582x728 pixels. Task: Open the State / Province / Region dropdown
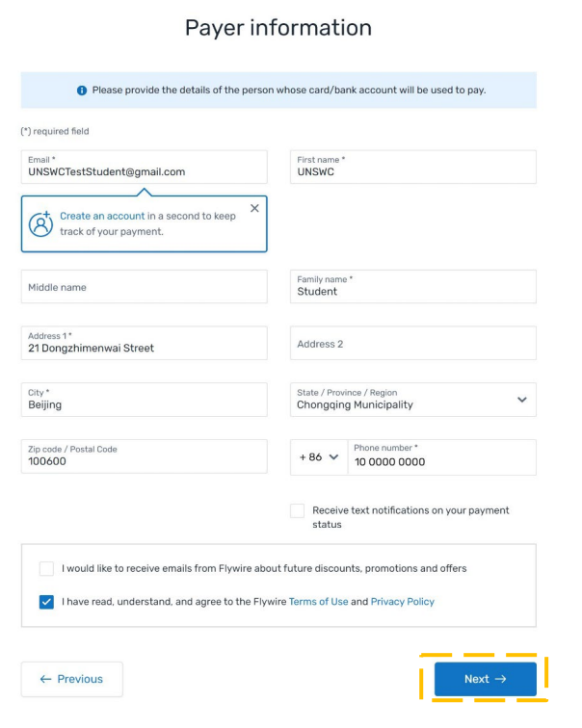pos(412,400)
